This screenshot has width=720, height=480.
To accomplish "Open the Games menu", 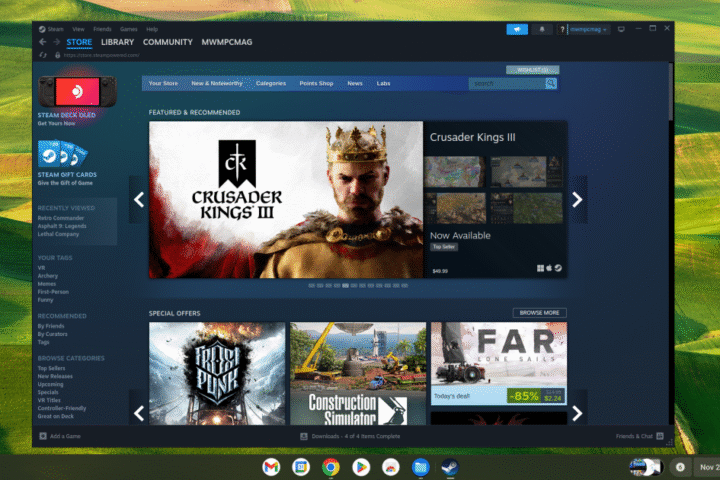I will (129, 29).
